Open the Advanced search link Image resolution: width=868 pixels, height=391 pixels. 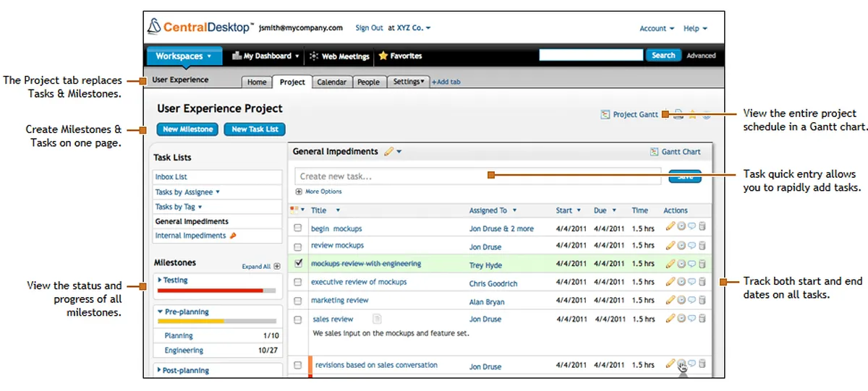[701, 56]
